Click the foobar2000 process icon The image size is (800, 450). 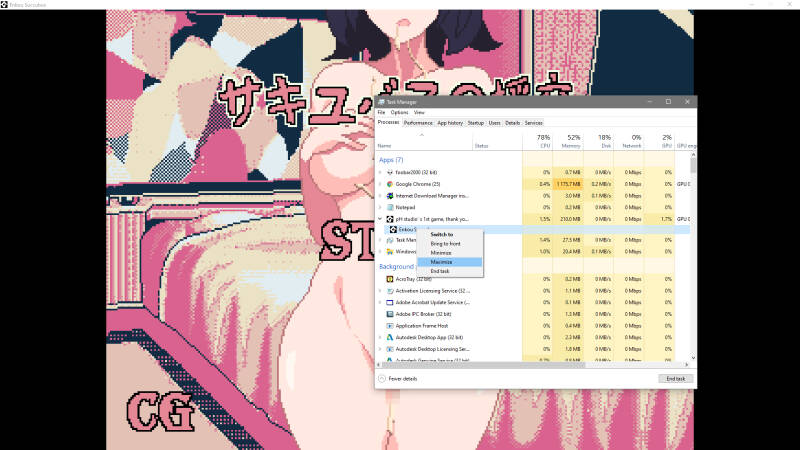(390, 172)
